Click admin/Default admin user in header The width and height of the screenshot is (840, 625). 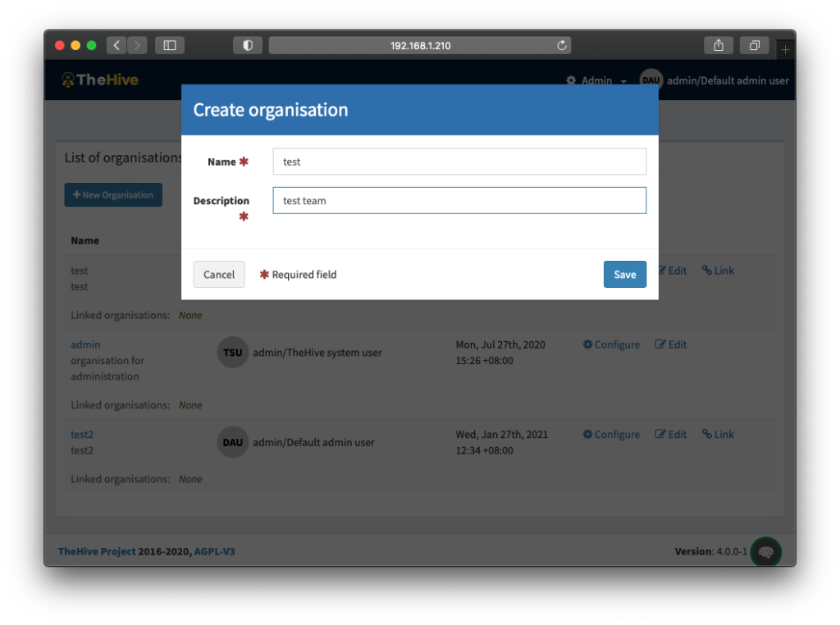tap(728, 80)
